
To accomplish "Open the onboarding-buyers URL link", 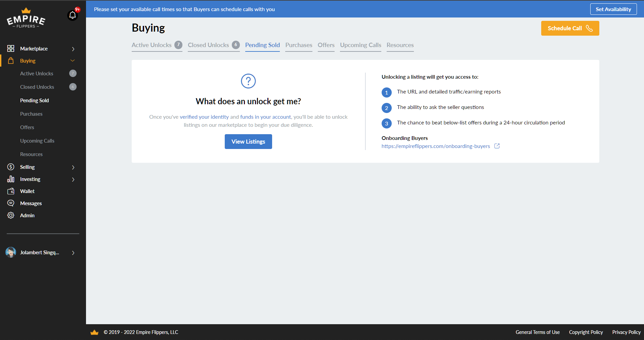I will coord(436,146).
